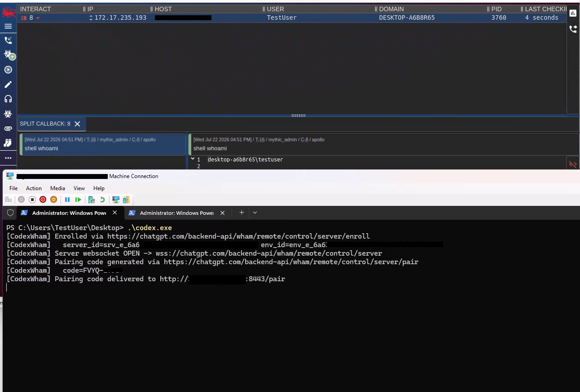Click the pencil icon in Mythic sidebar
This screenshot has height=392, width=580.
8,85
